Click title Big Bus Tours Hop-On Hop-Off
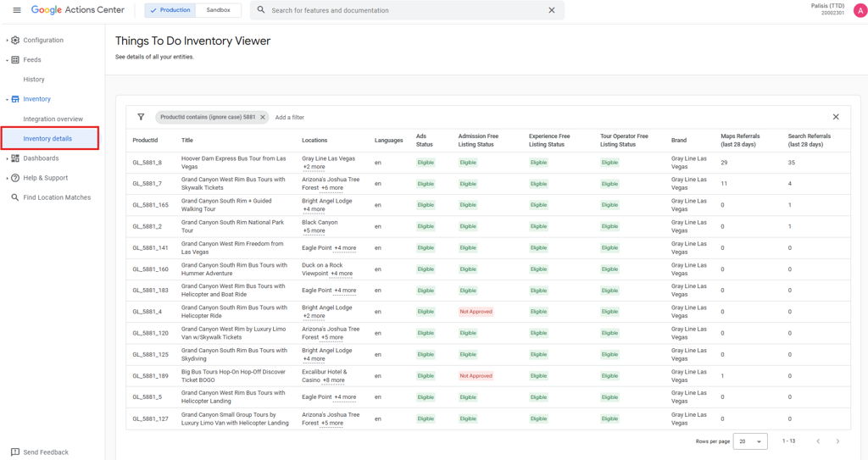The width and height of the screenshot is (868, 460). 233,376
